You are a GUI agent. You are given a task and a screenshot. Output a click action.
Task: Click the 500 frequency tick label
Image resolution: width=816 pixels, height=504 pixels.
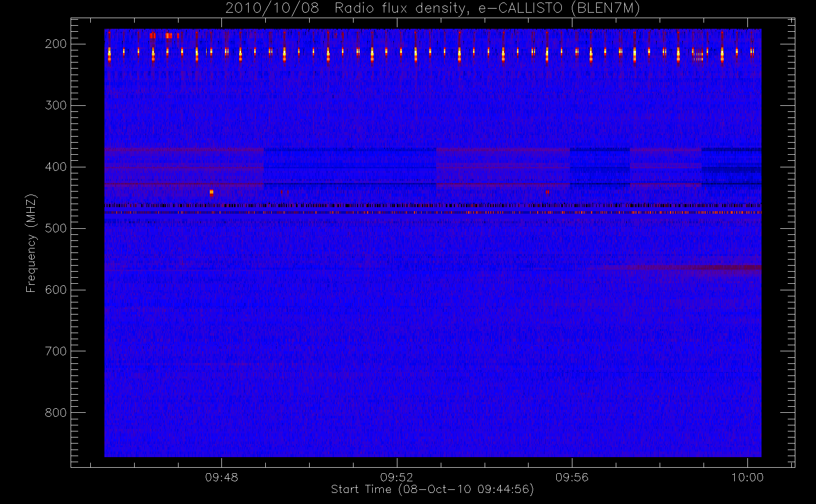point(55,228)
